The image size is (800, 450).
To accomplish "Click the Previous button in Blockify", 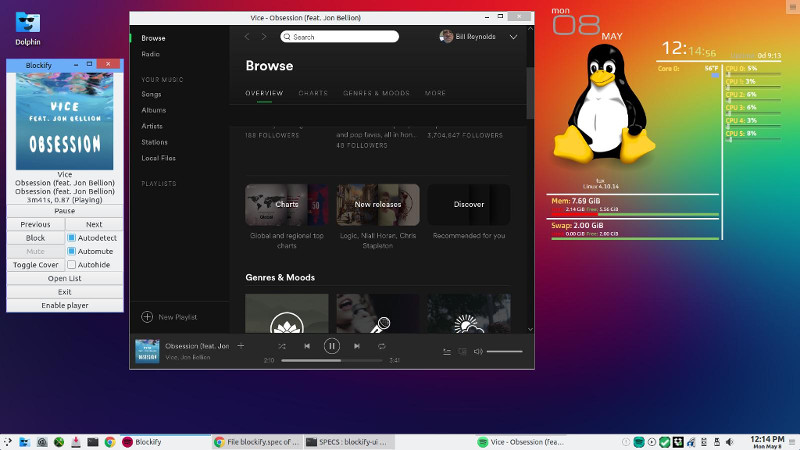I will [x=35, y=224].
